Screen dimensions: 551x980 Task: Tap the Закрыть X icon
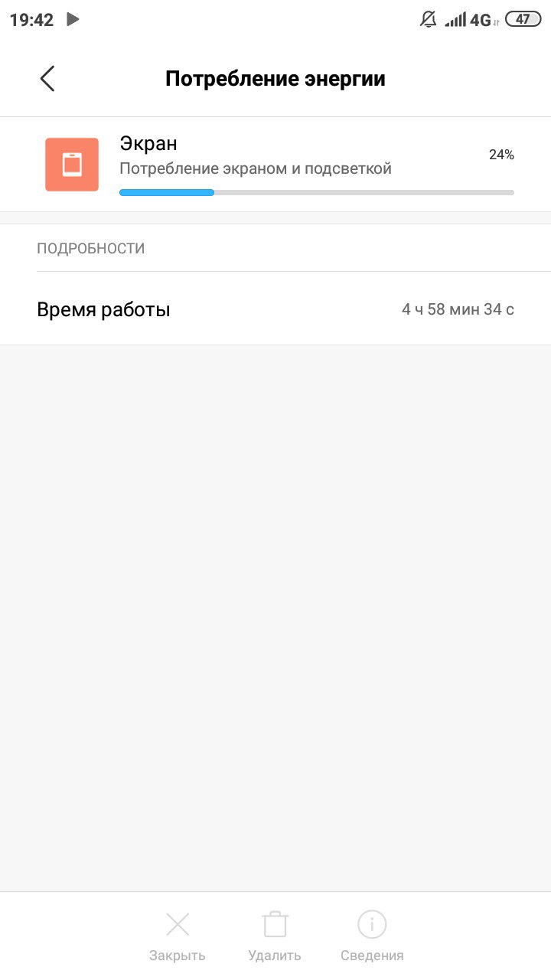point(178,925)
